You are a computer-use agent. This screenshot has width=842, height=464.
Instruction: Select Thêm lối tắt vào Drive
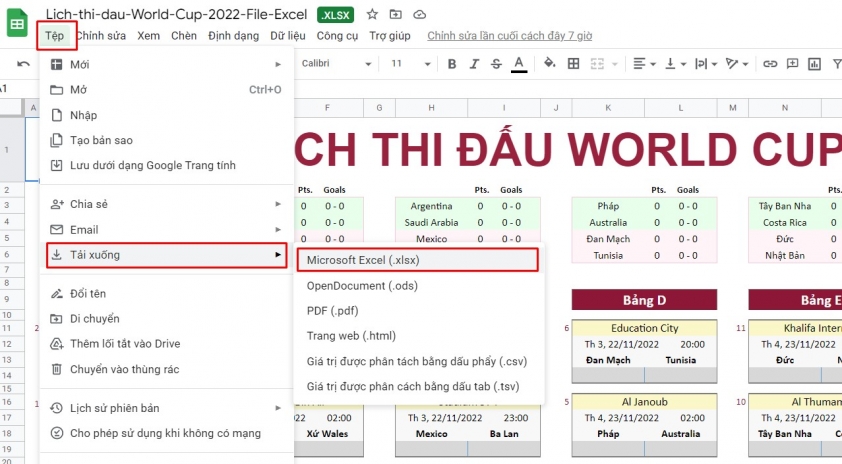tap(166, 344)
